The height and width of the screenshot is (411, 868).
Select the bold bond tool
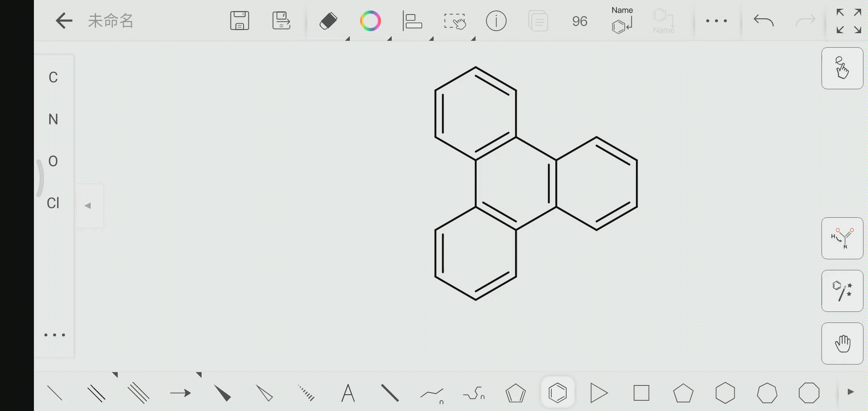click(x=390, y=393)
